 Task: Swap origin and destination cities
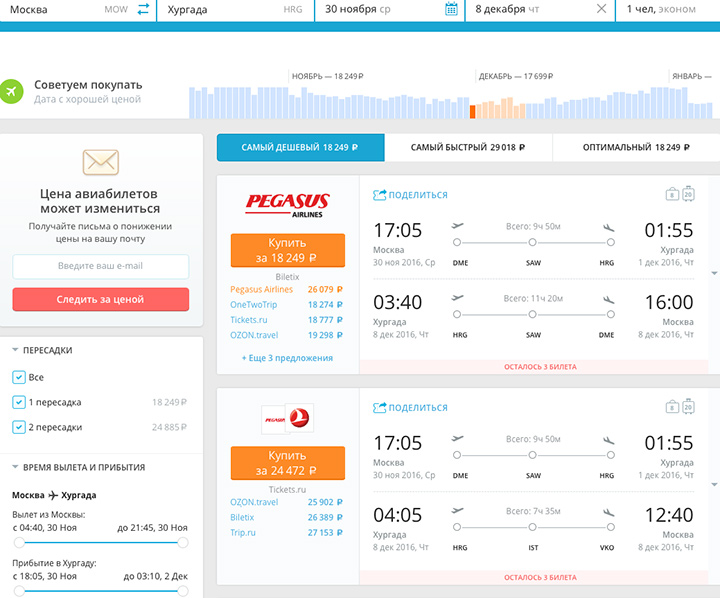coord(143,9)
